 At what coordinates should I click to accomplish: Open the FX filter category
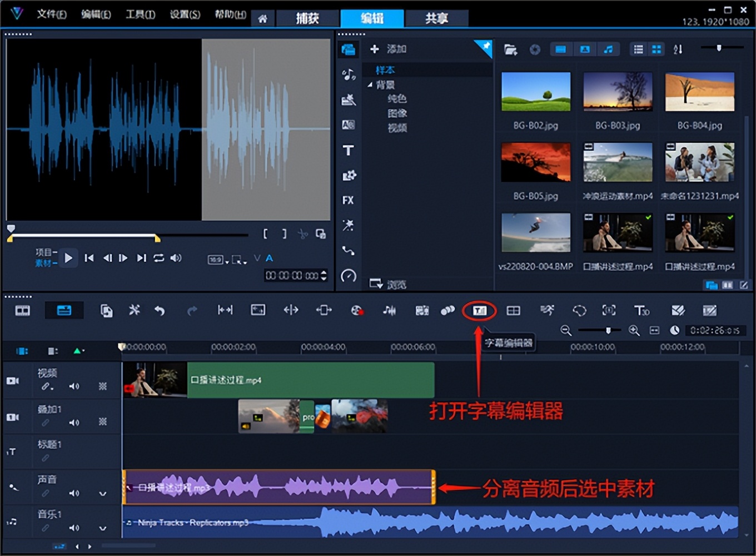[349, 200]
